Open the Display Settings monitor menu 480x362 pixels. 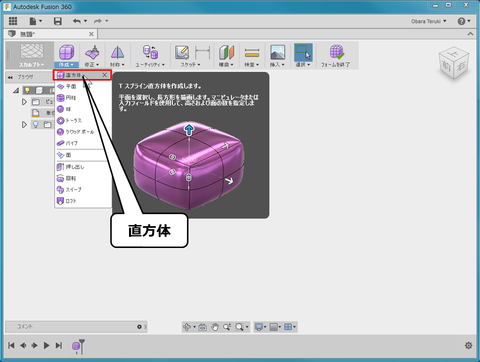tap(260, 327)
